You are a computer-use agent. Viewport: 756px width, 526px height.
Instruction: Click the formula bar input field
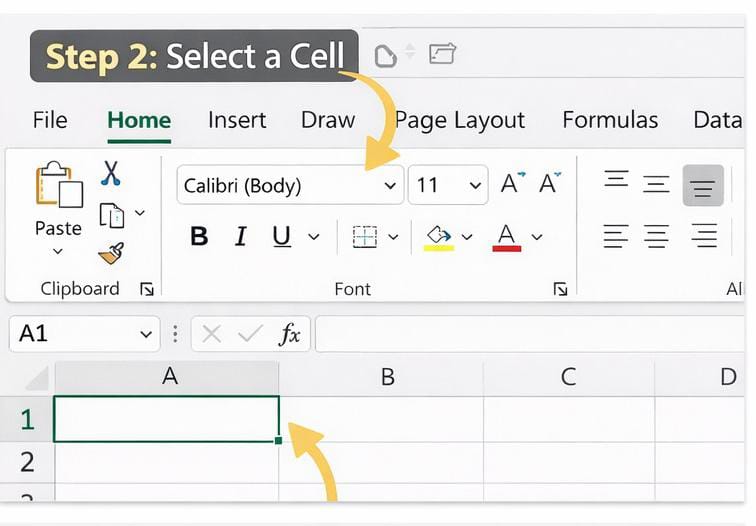530,335
